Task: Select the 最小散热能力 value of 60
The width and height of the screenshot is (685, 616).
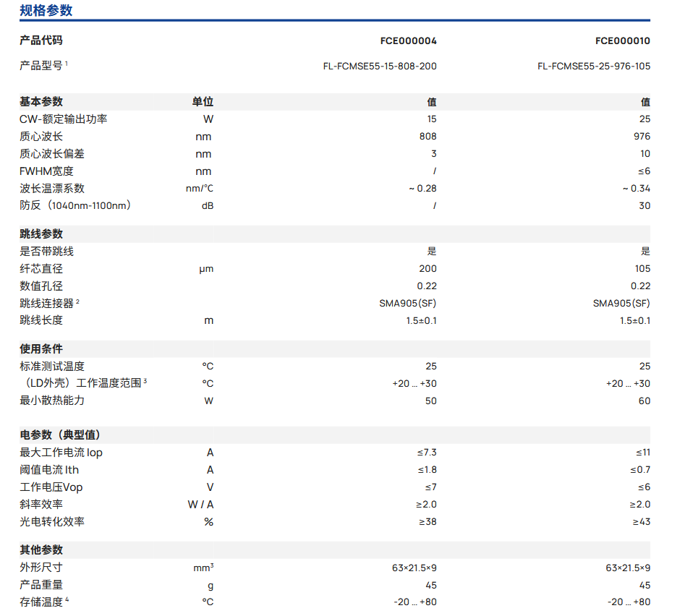Action: [x=644, y=401]
